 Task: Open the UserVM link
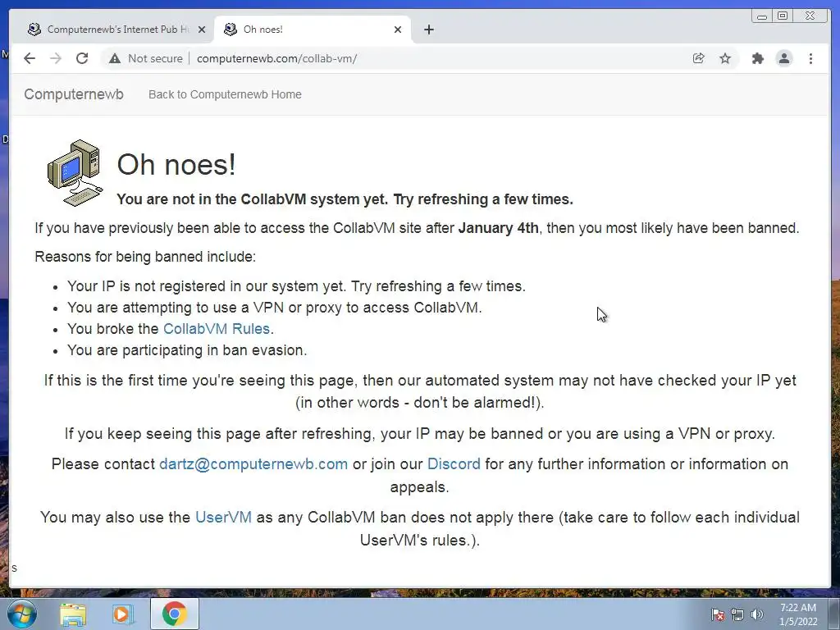click(x=223, y=517)
